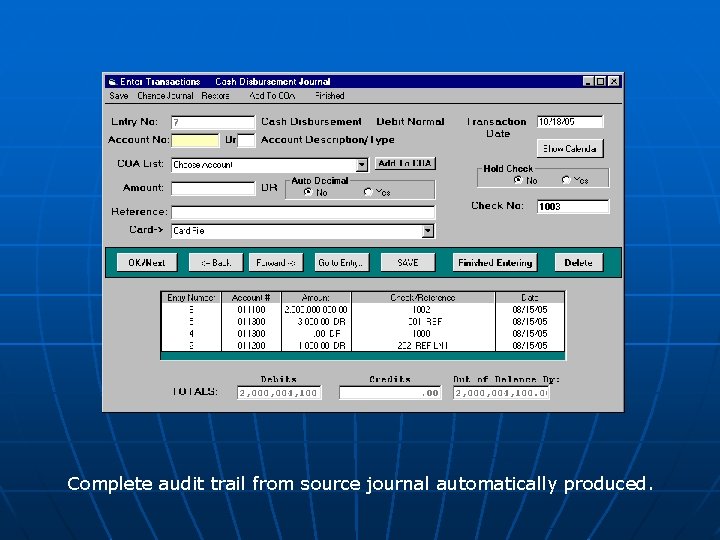The height and width of the screenshot is (540, 720).
Task: Click the Date column header
Action: 530,298
